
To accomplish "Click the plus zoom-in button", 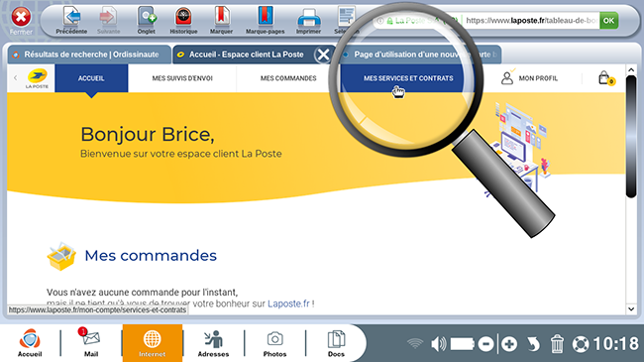I will pos(509,344).
